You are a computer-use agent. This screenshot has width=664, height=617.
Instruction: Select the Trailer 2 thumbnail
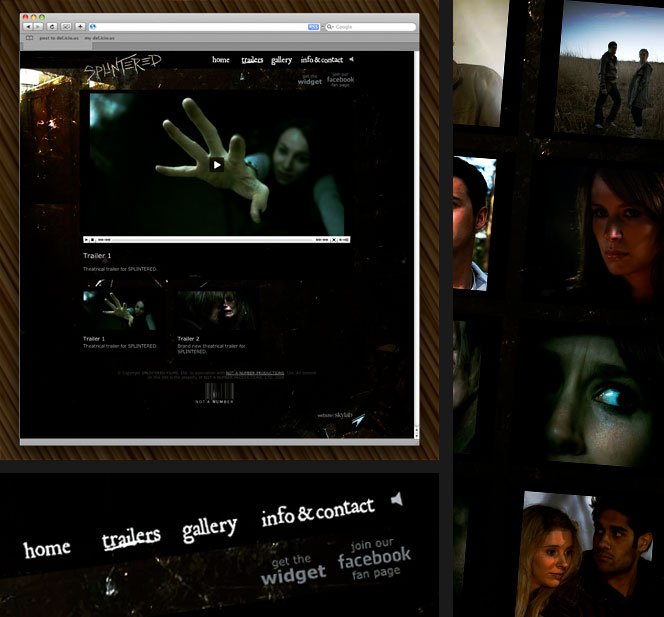click(208, 311)
